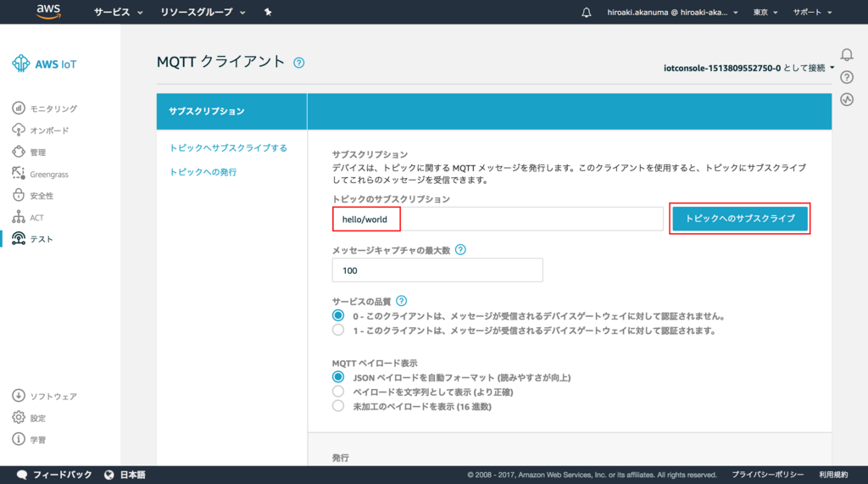
Task: Go to the テスト menu item
Action: click(42, 239)
